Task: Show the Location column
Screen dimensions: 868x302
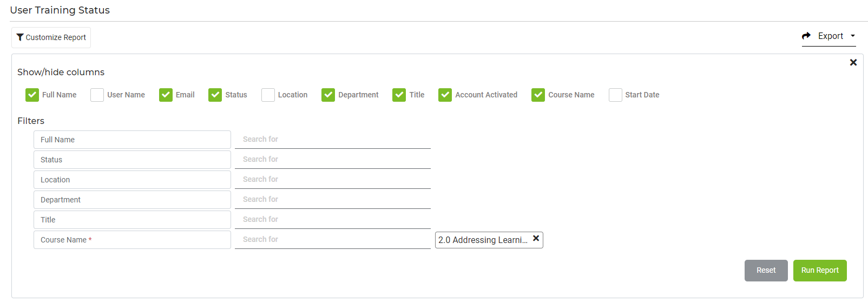Action: (x=268, y=95)
